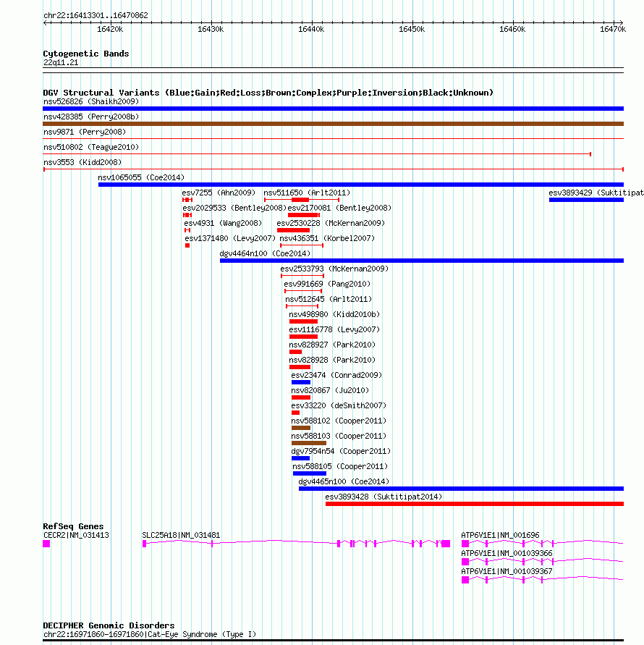Open the nsv512645 (Arlt2011) label
644x645 pixels.
329,300
